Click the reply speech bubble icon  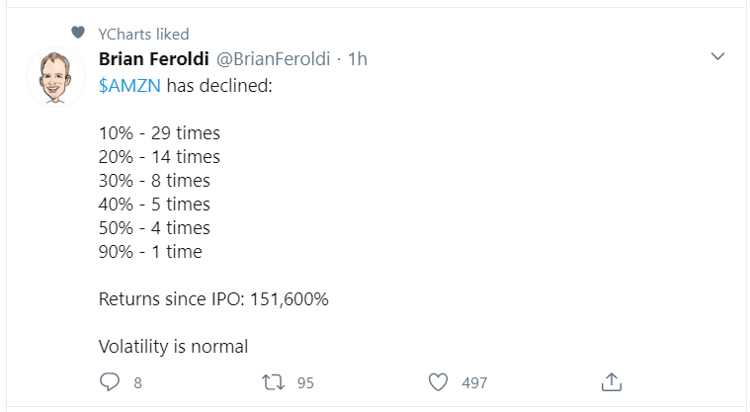(x=110, y=381)
